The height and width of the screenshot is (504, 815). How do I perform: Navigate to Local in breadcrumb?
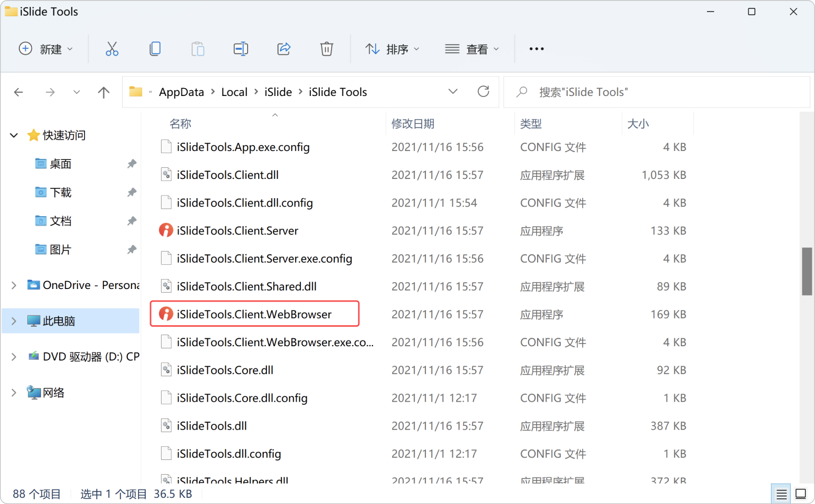point(234,92)
